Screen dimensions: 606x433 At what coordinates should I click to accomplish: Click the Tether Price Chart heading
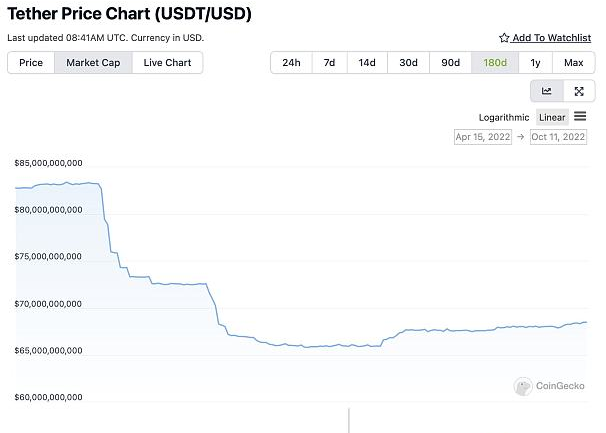tap(129, 14)
